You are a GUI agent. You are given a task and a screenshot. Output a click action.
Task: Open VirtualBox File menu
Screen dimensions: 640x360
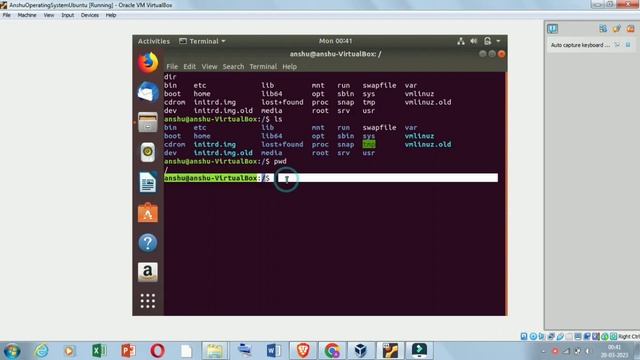pyautogui.click(x=7, y=15)
